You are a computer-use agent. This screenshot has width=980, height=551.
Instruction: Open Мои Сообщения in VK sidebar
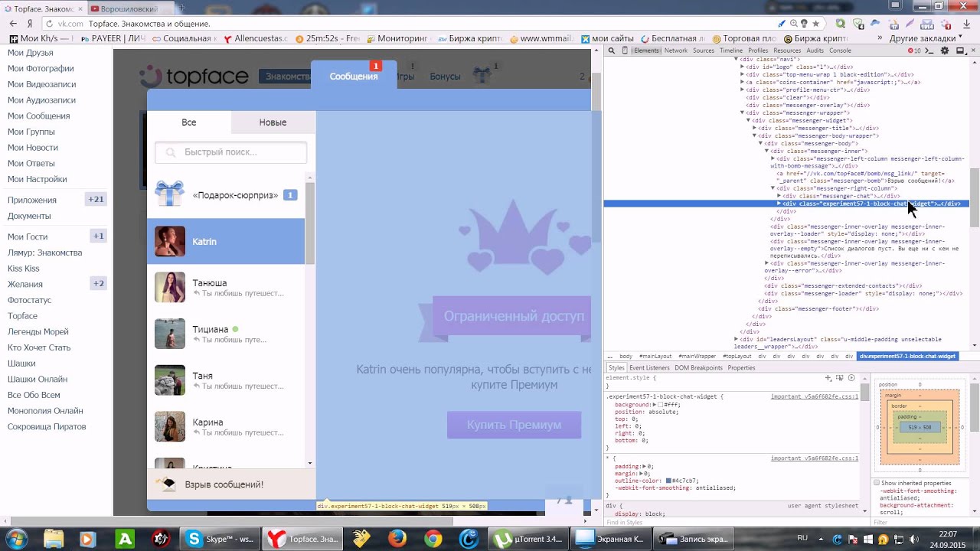[38, 116]
